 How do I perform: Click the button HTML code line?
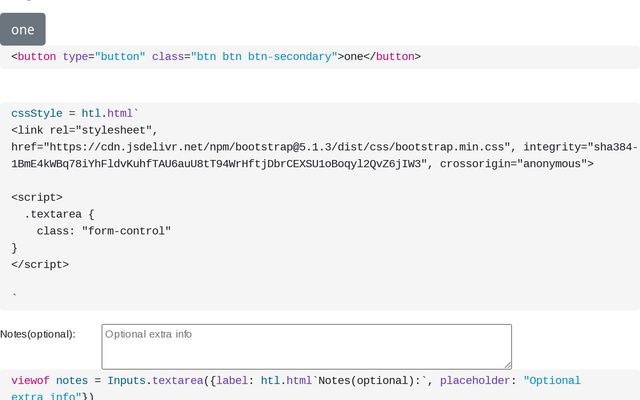(x=216, y=57)
